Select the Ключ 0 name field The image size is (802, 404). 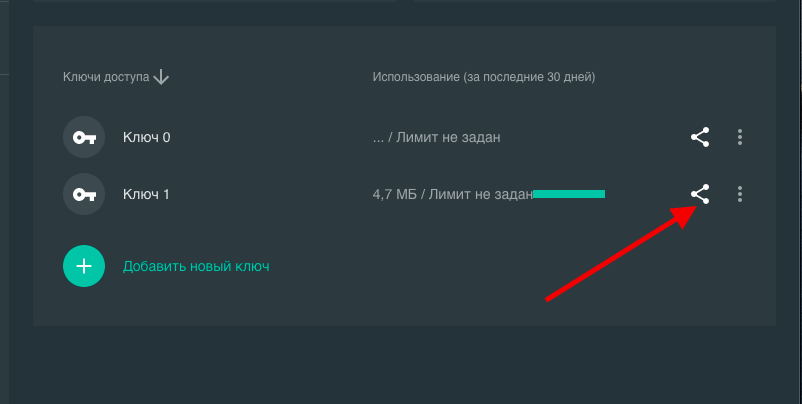point(146,137)
